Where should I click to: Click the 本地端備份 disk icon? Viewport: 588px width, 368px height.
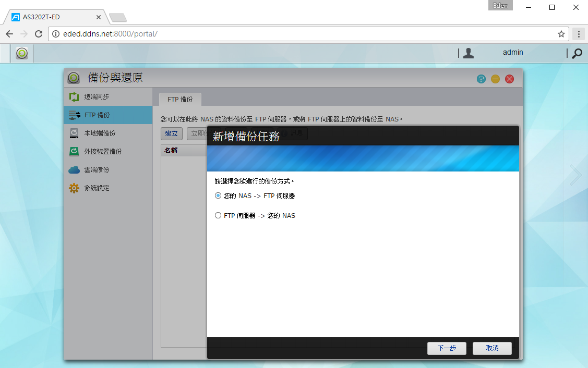[x=74, y=133]
